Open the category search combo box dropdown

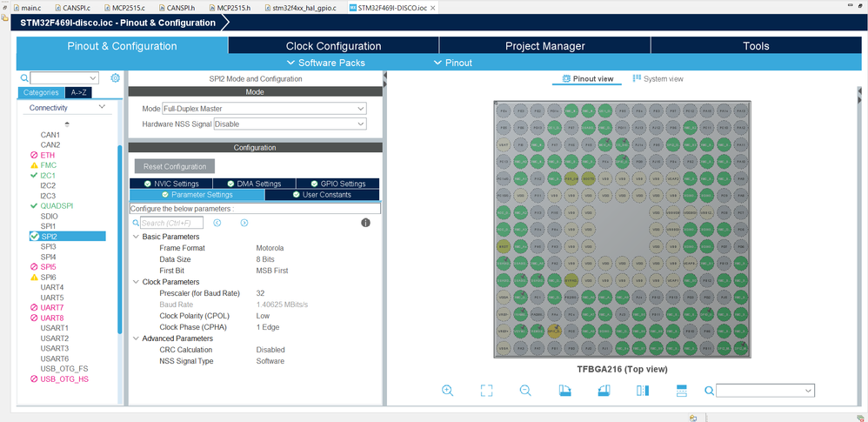click(x=93, y=78)
